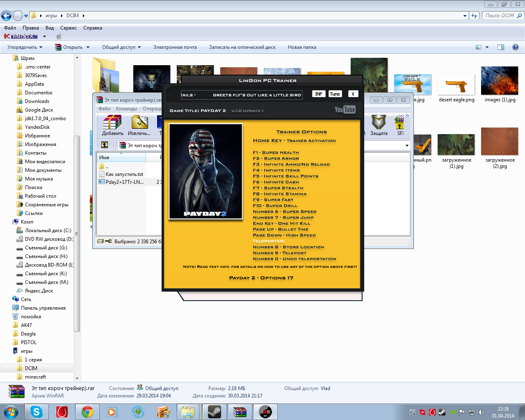Select Яндекс.Диск in tree
The image size is (525, 420).
pyautogui.click(x=39, y=291)
